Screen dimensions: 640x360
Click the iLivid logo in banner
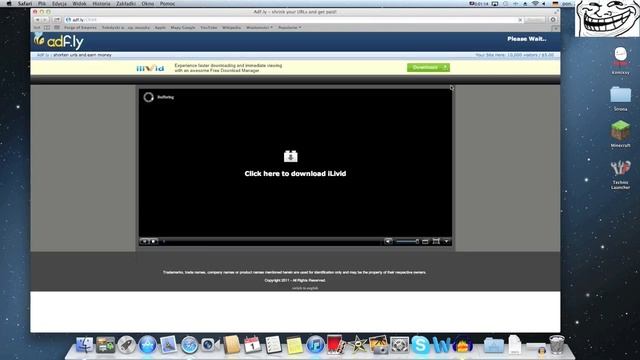150,68
